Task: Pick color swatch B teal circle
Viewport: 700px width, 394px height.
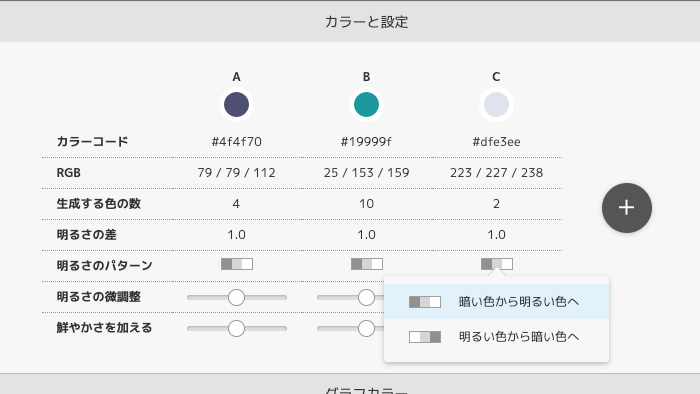Action: (366, 104)
